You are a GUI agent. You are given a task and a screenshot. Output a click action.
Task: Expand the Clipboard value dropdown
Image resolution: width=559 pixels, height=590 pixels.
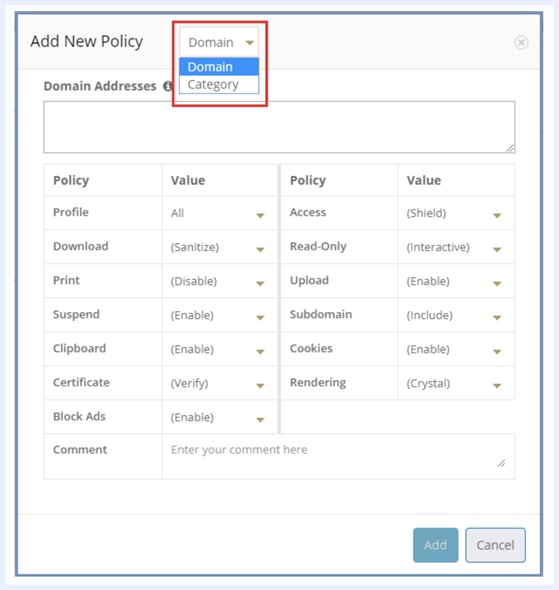click(218, 350)
